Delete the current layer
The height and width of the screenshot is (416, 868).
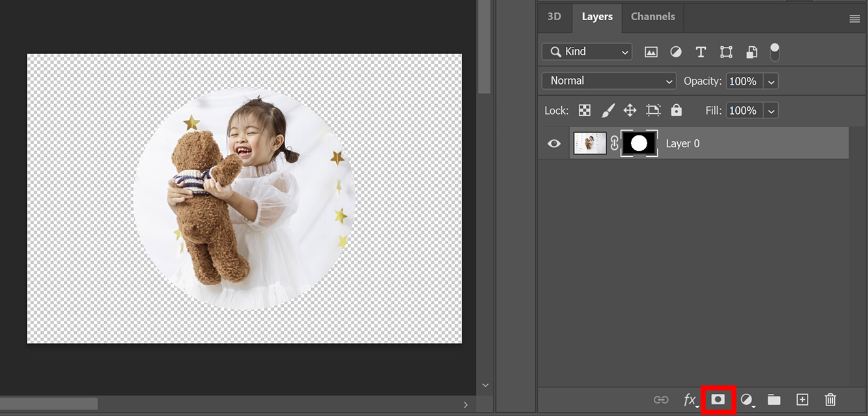[x=830, y=400]
